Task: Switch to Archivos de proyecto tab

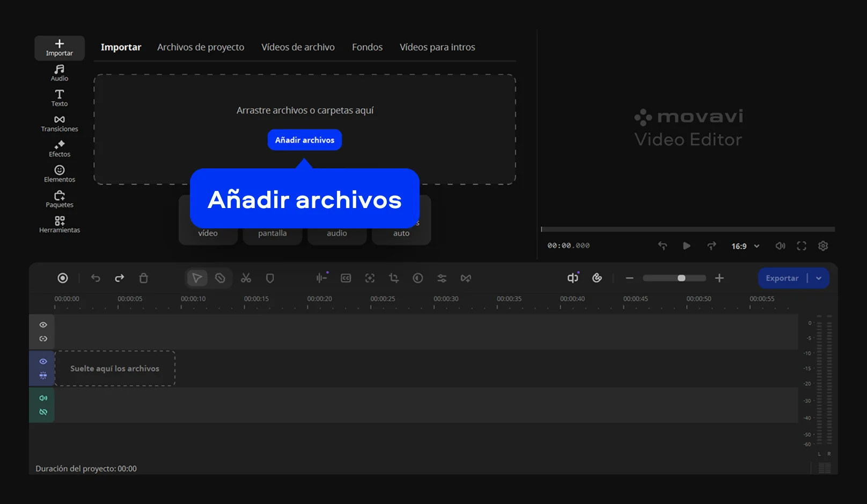Action: point(201,47)
